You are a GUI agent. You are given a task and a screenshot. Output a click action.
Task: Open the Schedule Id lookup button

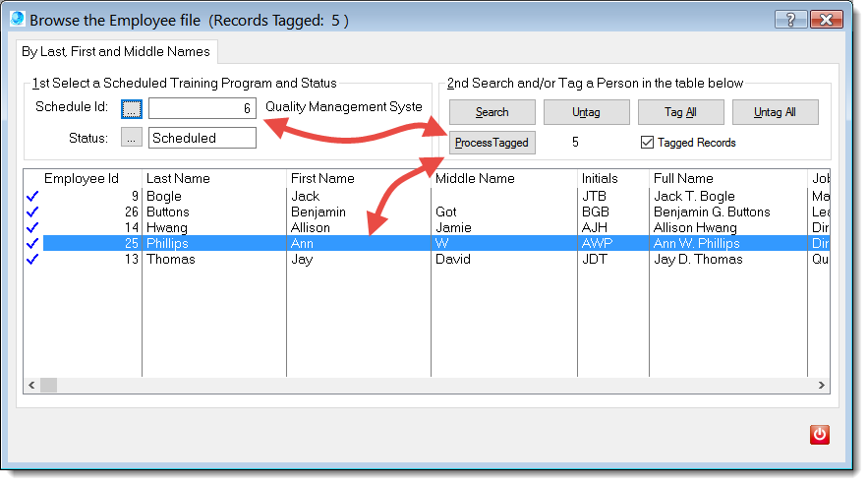tap(132, 108)
